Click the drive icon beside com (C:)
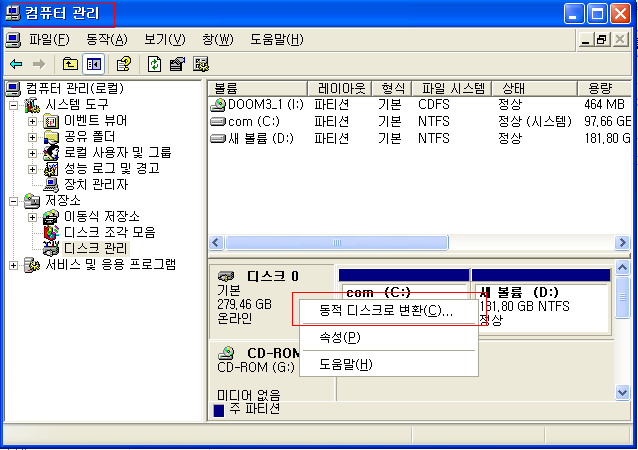 (x=218, y=121)
